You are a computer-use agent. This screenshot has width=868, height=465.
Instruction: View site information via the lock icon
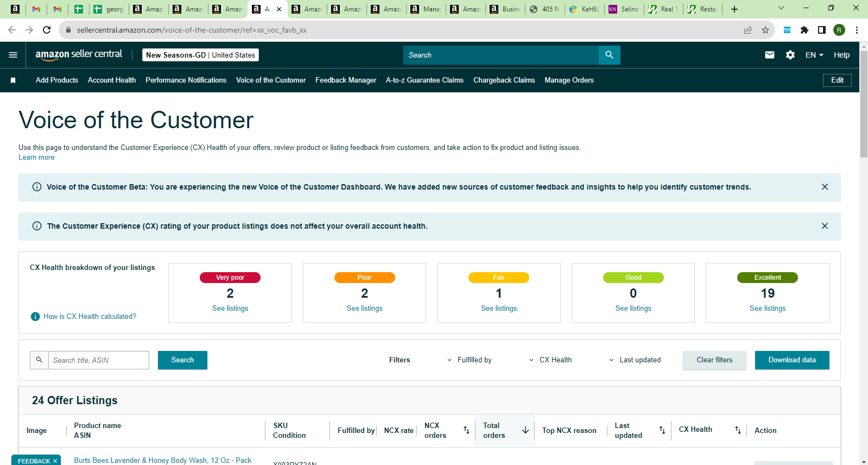click(x=68, y=30)
